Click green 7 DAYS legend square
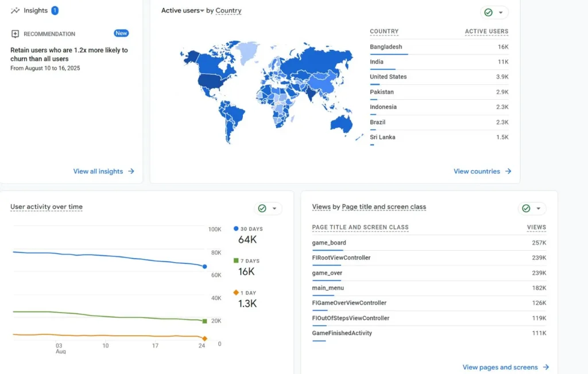Viewport: 588px width, 374px height. [x=236, y=260]
